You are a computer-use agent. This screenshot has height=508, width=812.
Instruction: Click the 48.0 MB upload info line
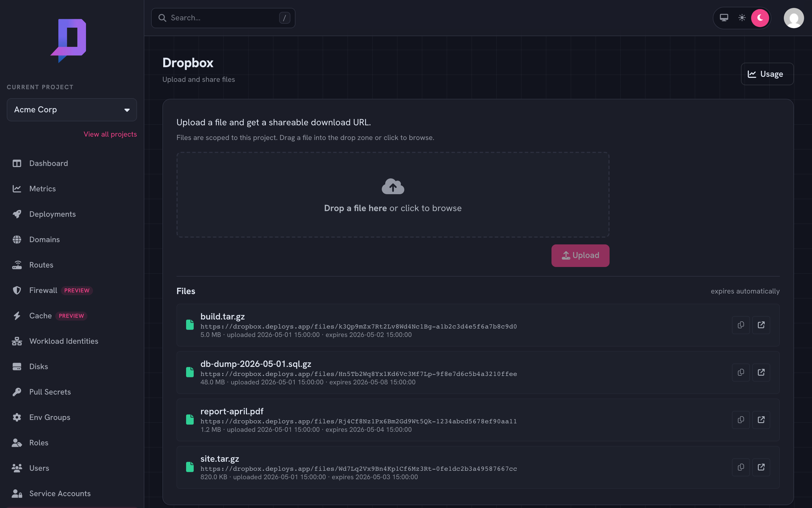308,382
